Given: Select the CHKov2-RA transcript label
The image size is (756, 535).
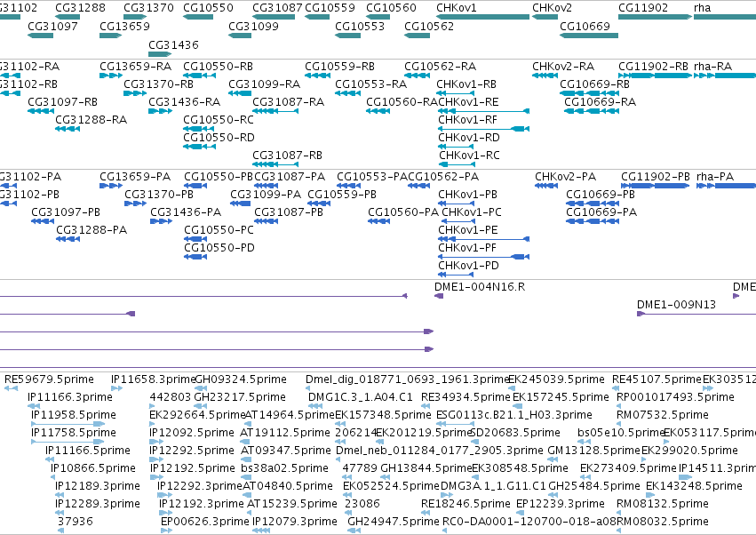Looking at the screenshot, I should tap(563, 66).
